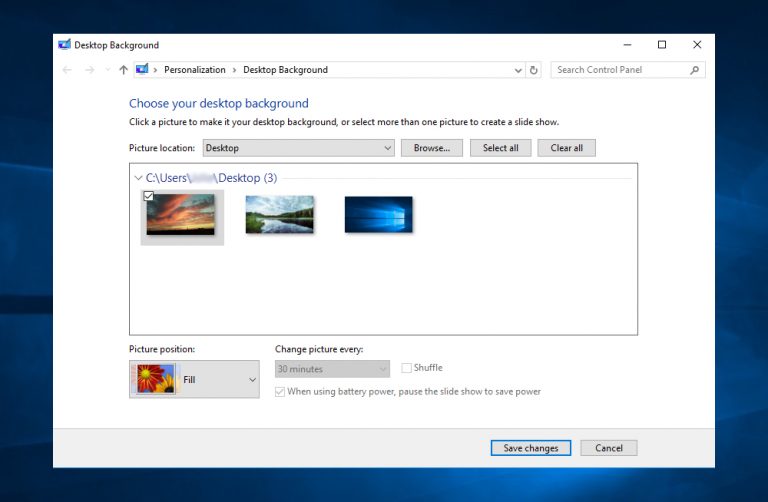Click the 'Choose your desktop background' heading
The image size is (768, 502).
[x=219, y=103]
